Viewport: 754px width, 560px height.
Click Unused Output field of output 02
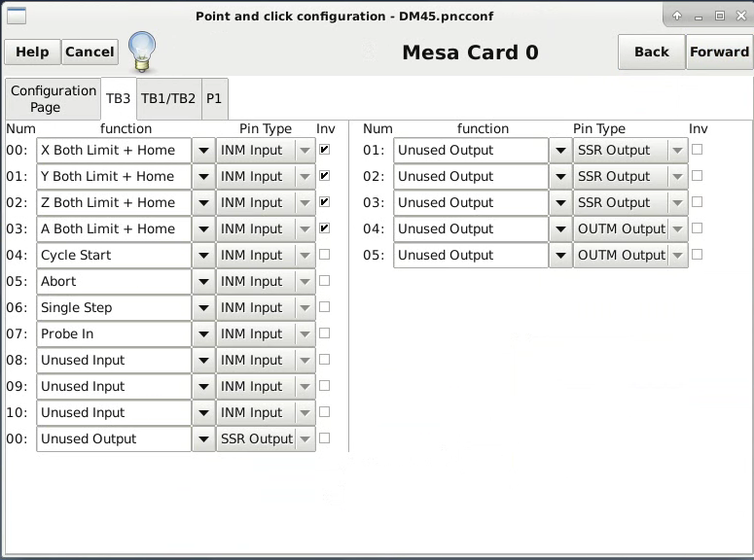point(471,176)
